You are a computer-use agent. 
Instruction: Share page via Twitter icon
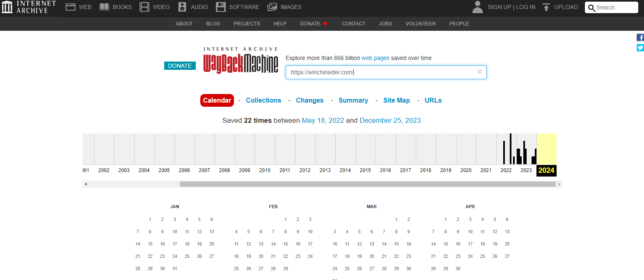640,48
